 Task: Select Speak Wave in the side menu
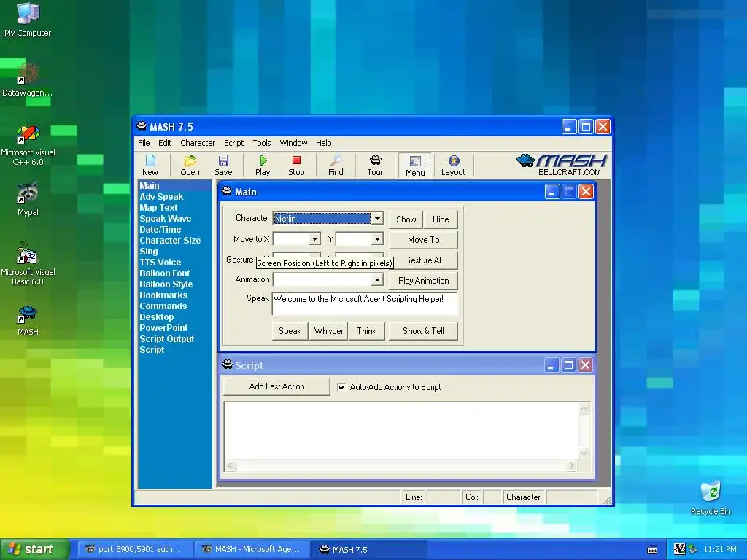166,219
